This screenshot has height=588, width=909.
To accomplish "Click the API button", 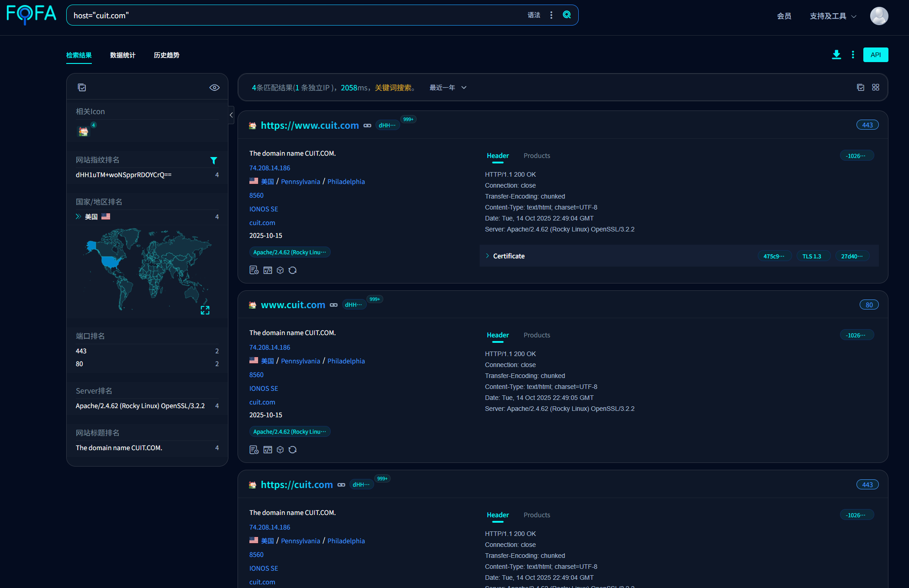I will [x=876, y=55].
